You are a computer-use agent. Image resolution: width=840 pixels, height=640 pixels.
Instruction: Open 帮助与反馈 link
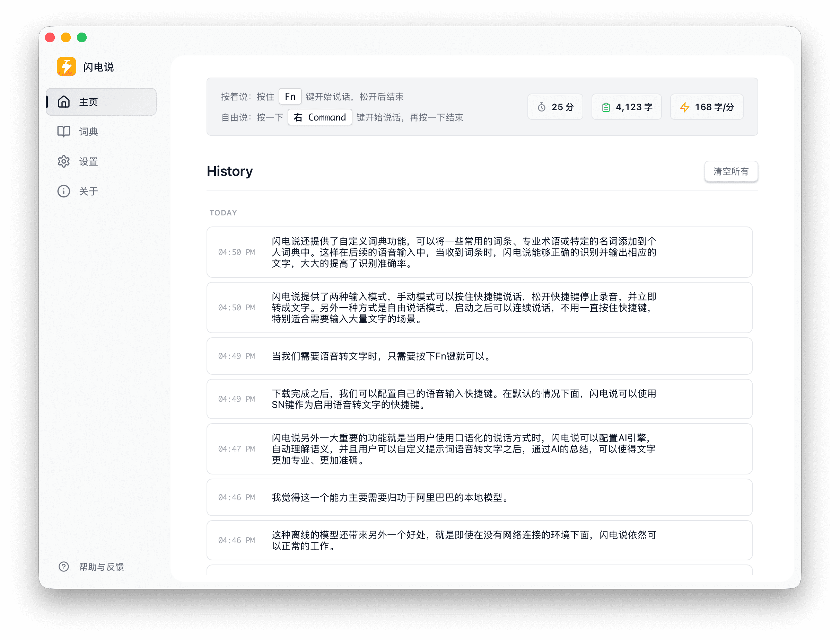(102, 567)
